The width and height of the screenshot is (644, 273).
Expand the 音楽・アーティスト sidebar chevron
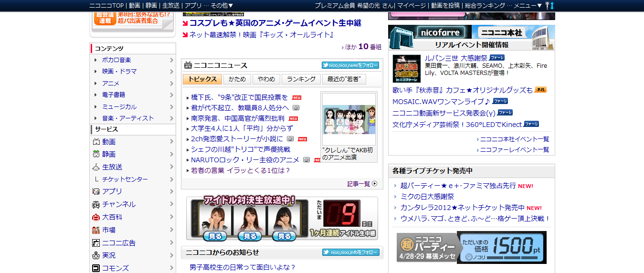point(172,118)
